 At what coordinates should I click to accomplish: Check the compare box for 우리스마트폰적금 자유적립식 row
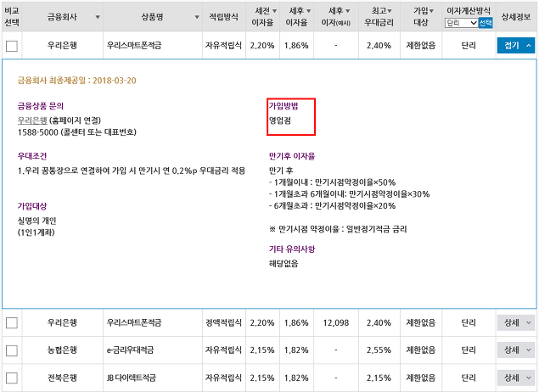coord(12,46)
